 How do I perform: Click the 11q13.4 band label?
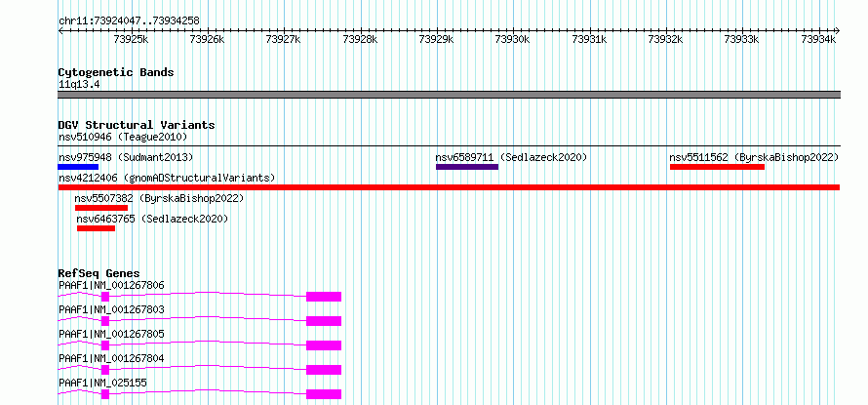[x=79, y=85]
